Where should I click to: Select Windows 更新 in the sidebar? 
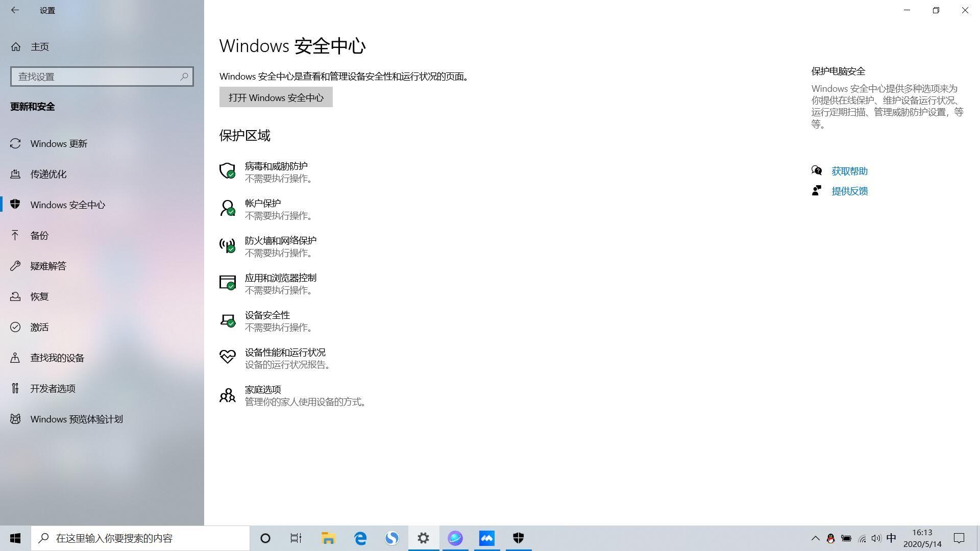click(59, 144)
